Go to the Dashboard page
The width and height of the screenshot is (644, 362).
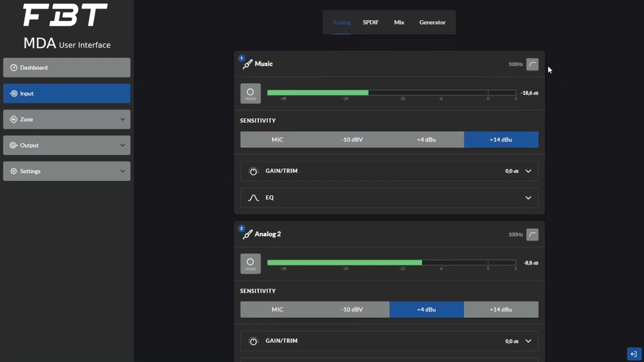(66, 67)
